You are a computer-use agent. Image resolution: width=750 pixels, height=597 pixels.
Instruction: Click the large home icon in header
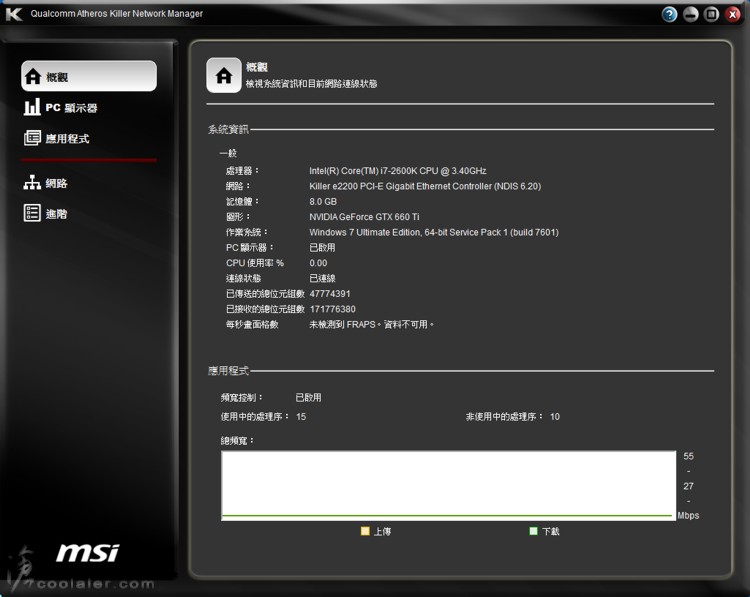click(x=224, y=76)
